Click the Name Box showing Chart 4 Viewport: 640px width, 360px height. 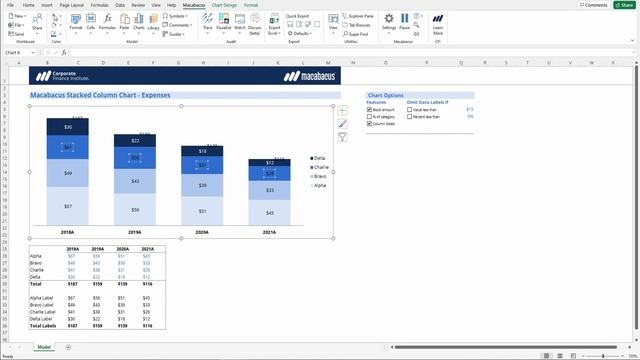17,53
